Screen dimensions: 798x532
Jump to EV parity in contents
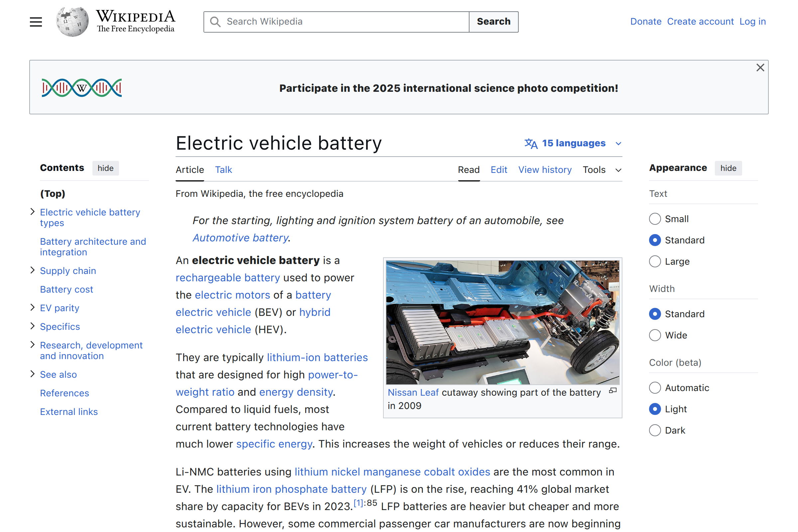pos(60,308)
